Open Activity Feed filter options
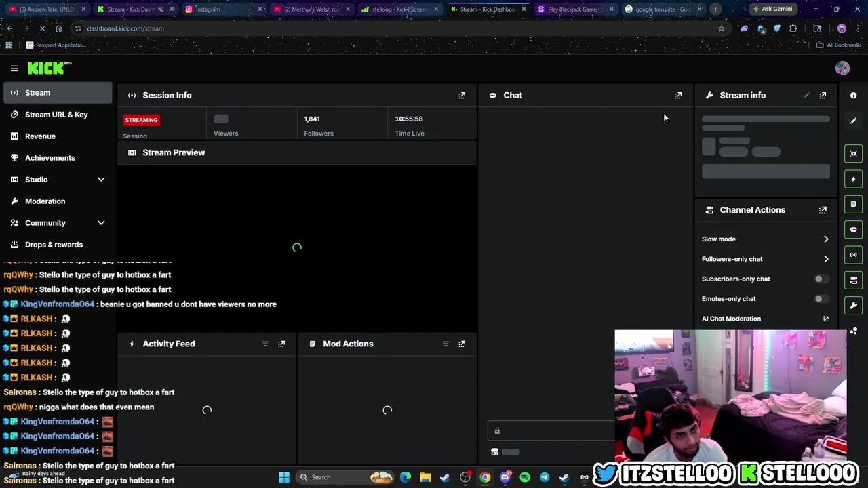The image size is (868, 488). point(265,344)
